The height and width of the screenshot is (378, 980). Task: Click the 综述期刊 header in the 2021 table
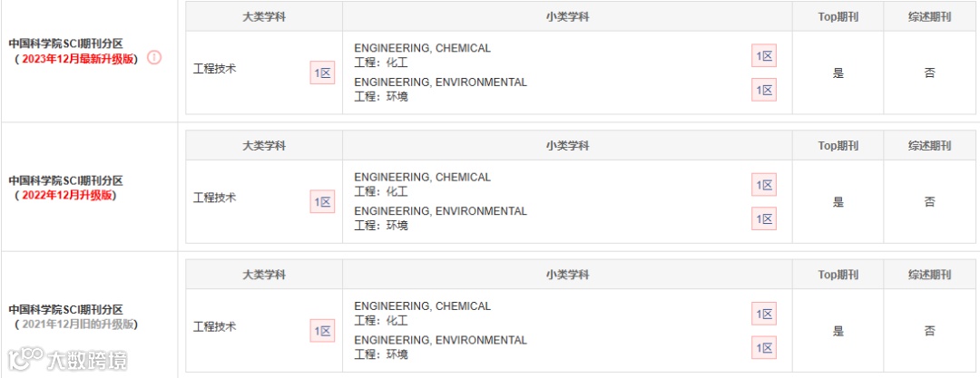(x=929, y=275)
